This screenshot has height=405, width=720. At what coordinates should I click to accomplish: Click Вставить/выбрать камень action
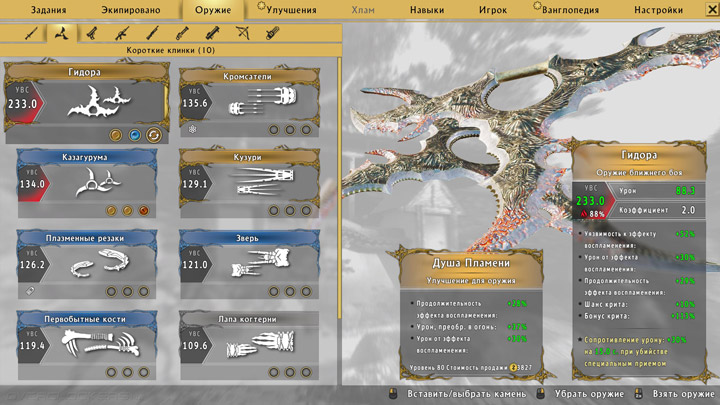pyautogui.click(x=467, y=394)
